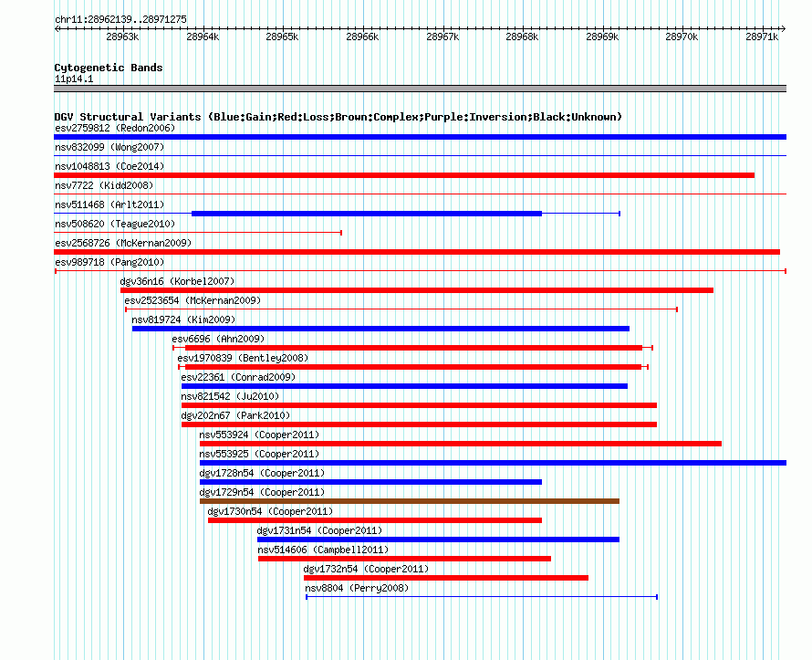This screenshot has height=660, width=812.
Task: Select the esv6696 (Ahn2009) red bar
Action: pyautogui.click(x=414, y=348)
